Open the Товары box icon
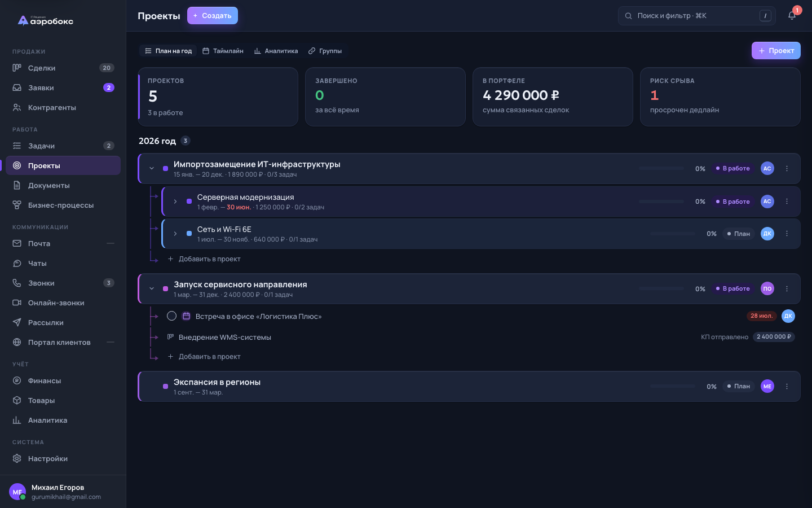This screenshot has width=812, height=508. pos(17,400)
